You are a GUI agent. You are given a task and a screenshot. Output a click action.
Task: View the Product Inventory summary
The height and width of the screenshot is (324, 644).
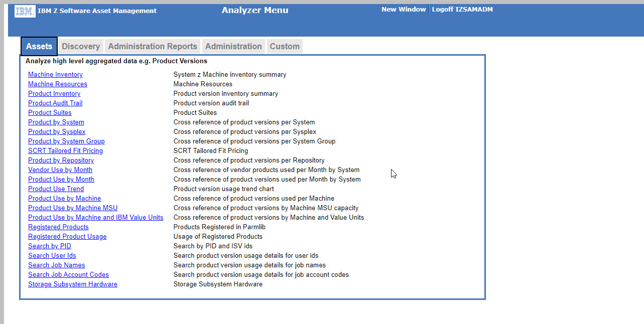(54, 93)
